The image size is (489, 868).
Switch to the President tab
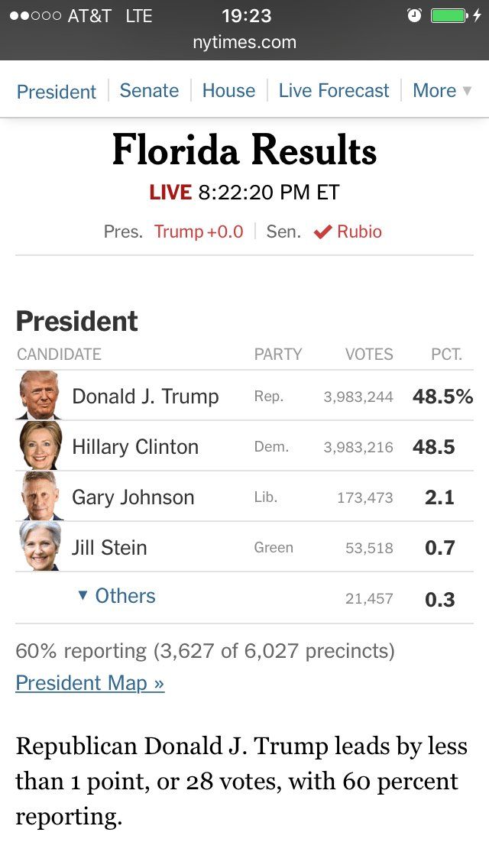coord(57,91)
